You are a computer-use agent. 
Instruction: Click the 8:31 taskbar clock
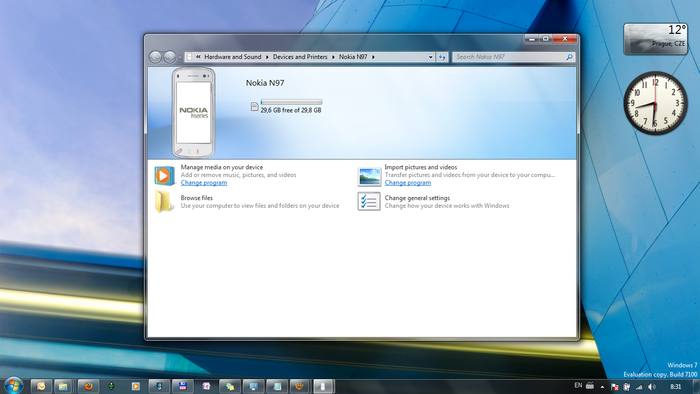point(675,387)
